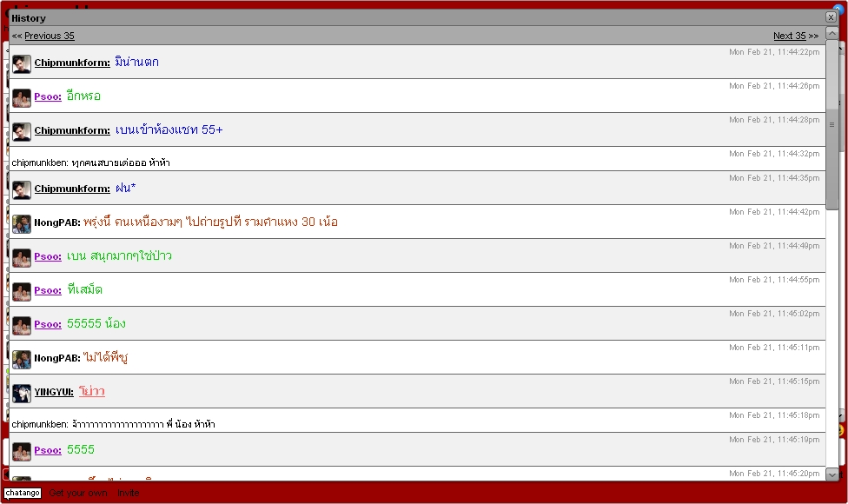Click Psoo avatar beside '55555' message at 11:45:02pm
Viewport: 848px width, 504px height.
pyautogui.click(x=22, y=326)
